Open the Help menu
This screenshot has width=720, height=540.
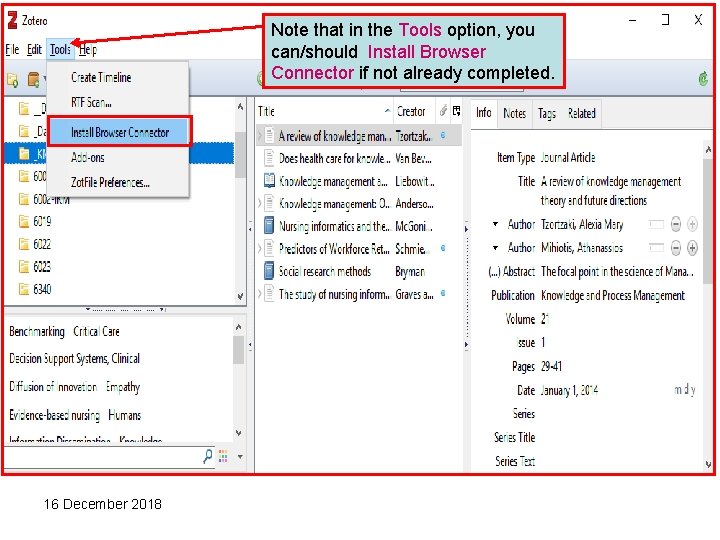click(88, 50)
